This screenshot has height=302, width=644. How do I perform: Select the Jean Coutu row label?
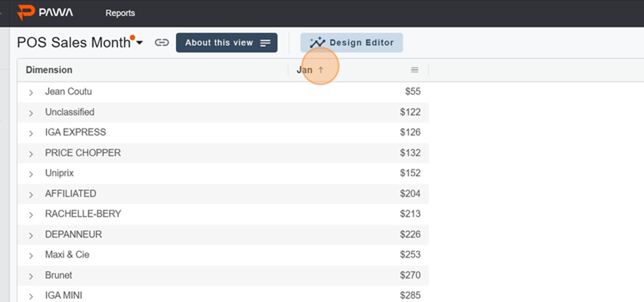pos(68,92)
